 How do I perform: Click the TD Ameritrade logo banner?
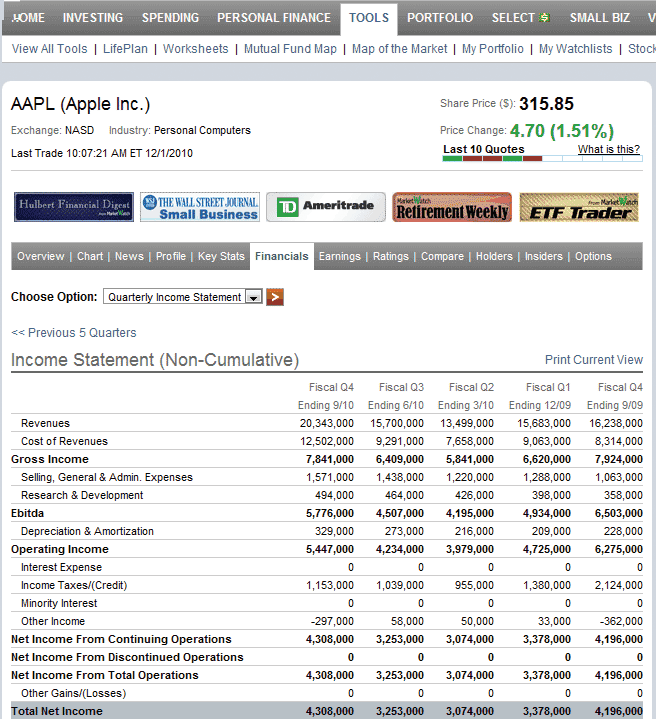(325, 207)
